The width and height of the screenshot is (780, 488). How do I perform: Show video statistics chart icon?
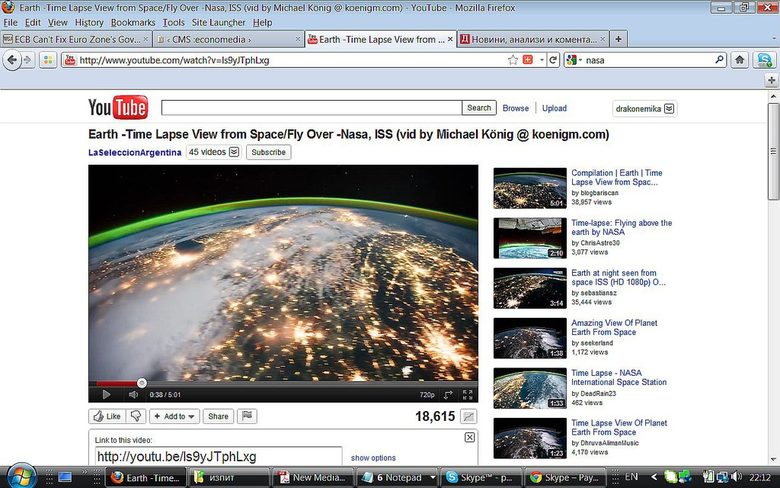[468, 416]
